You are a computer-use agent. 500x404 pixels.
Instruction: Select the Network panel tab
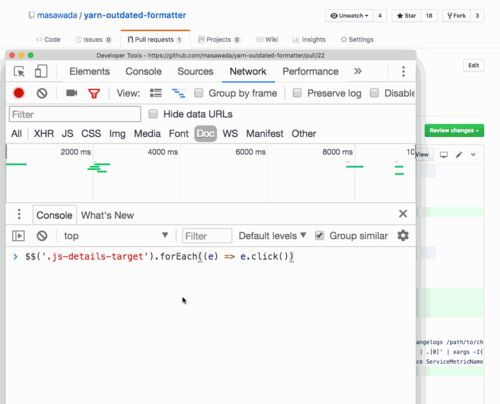248,71
